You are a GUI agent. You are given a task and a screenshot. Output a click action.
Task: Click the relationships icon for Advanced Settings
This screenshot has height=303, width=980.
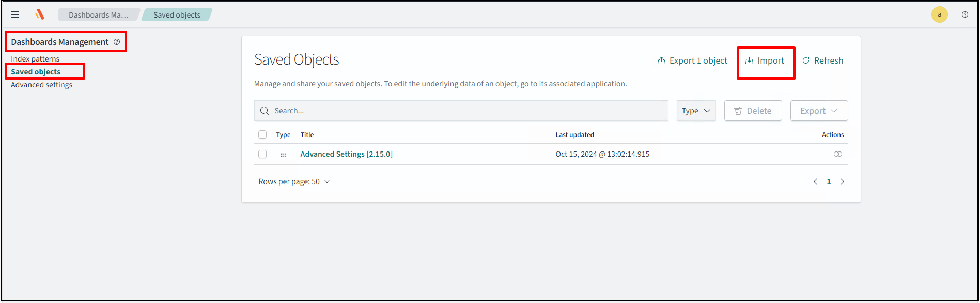pyautogui.click(x=837, y=154)
